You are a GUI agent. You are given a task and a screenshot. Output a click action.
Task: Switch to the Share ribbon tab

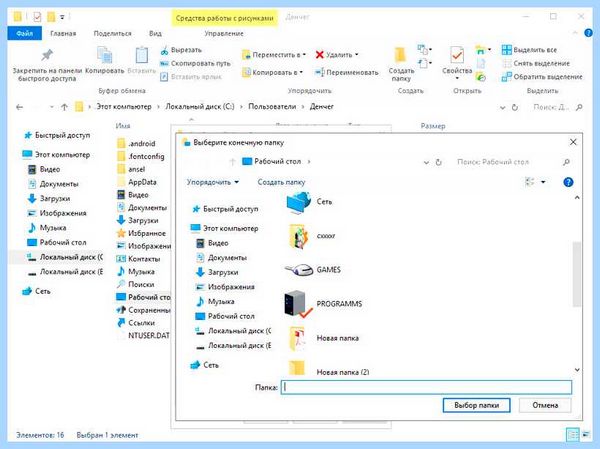112,34
